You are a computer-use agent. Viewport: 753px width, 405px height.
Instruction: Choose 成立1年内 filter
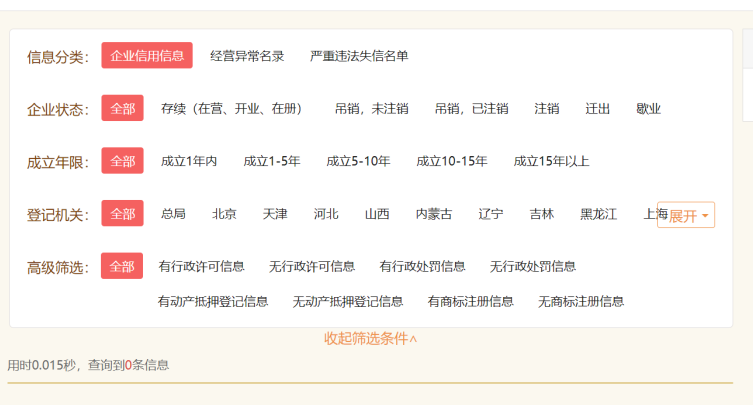189,161
